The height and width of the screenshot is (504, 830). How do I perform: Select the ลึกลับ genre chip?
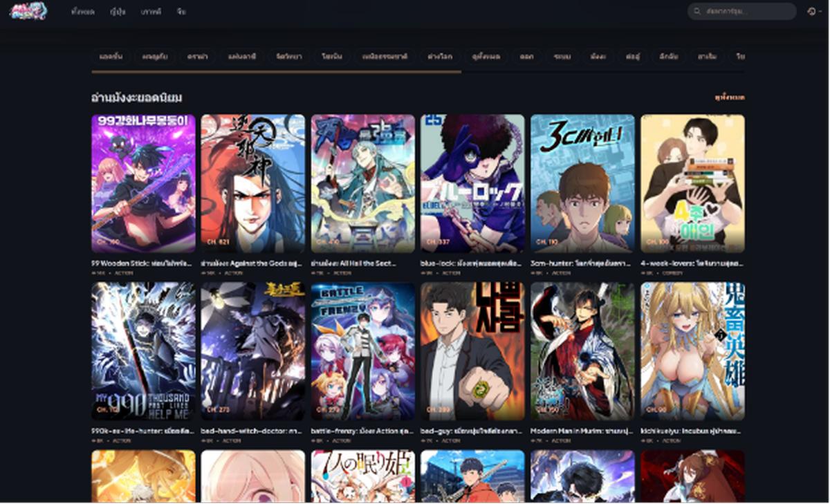coord(669,57)
